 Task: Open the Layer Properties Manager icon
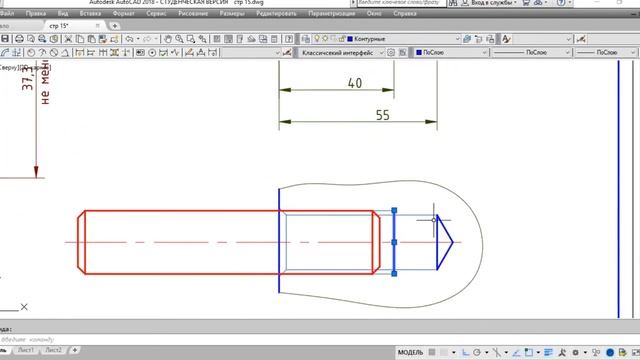coord(305,39)
